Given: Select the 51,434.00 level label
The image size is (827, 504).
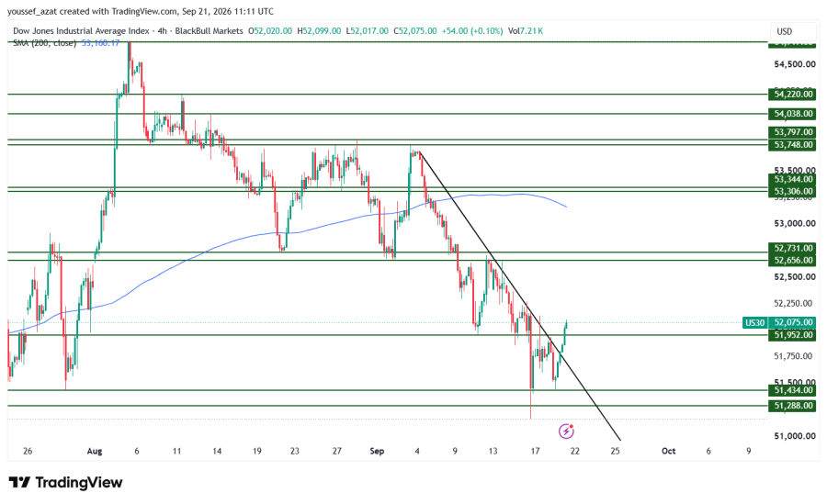Looking at the screenshot, I should (793, 390).
